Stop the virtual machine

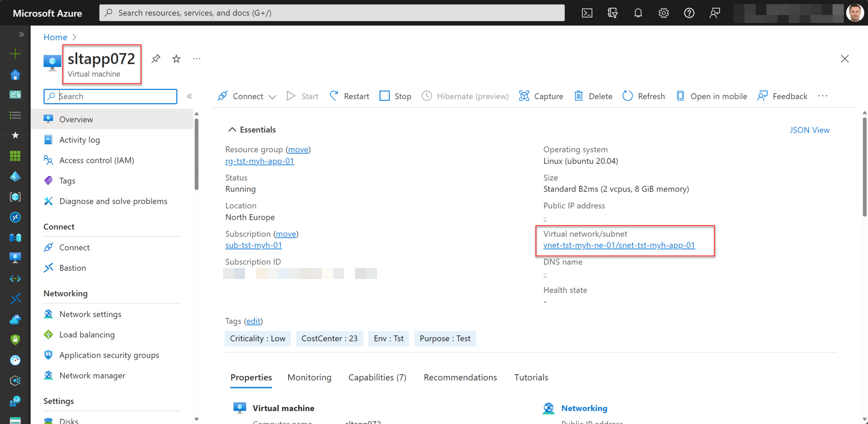point(395,96)
